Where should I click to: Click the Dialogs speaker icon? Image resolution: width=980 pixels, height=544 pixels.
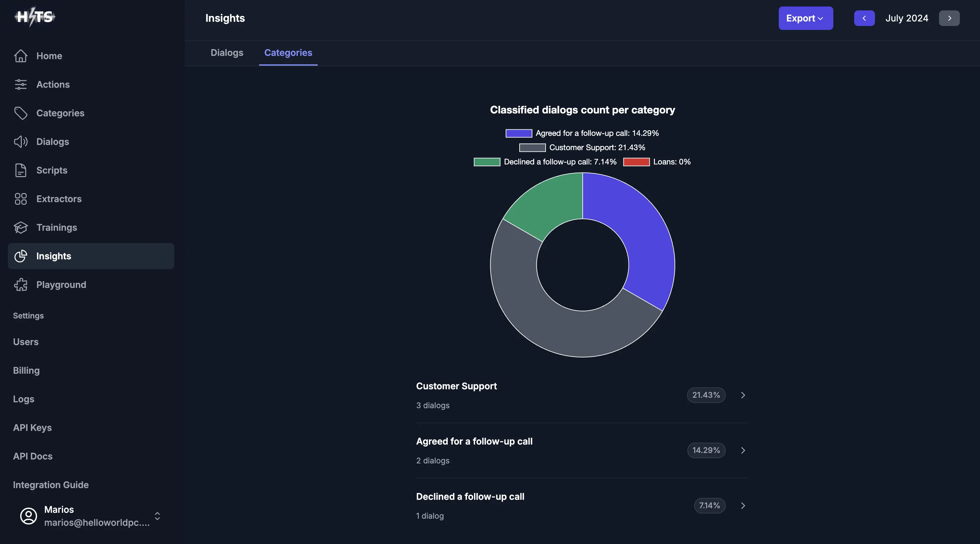point(20,142)
